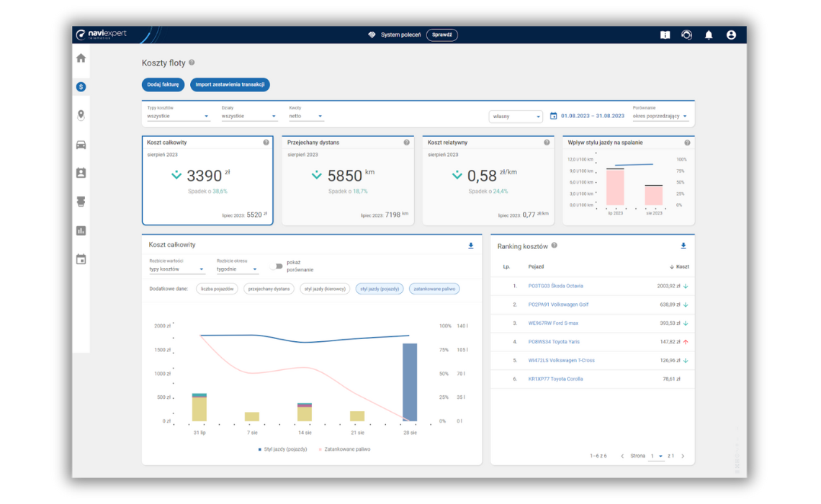The height and width of the screenshot is (504, 821).
Task: Enable the 'liczba pojazdów' data chip
Action: (x=216, y=289)
